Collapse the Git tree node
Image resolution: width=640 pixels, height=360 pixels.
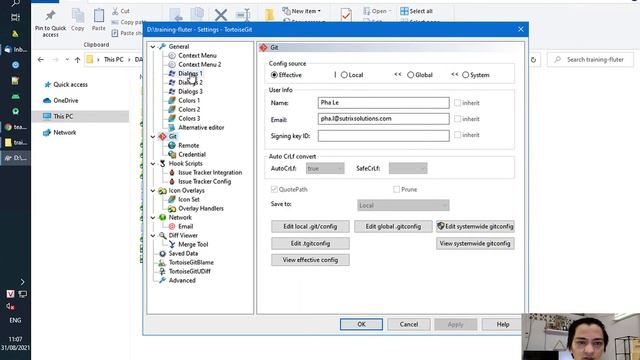[x=153, y=136]
